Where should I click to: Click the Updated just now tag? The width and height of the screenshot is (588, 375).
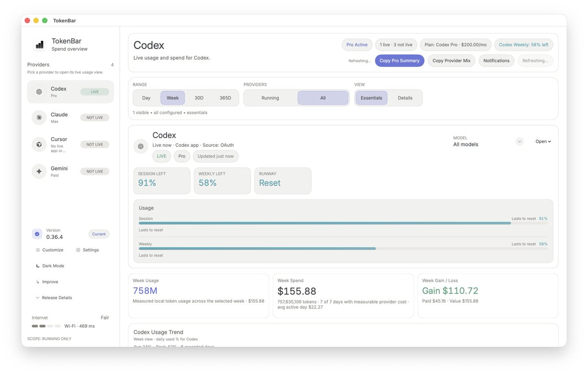pos(216,156)
